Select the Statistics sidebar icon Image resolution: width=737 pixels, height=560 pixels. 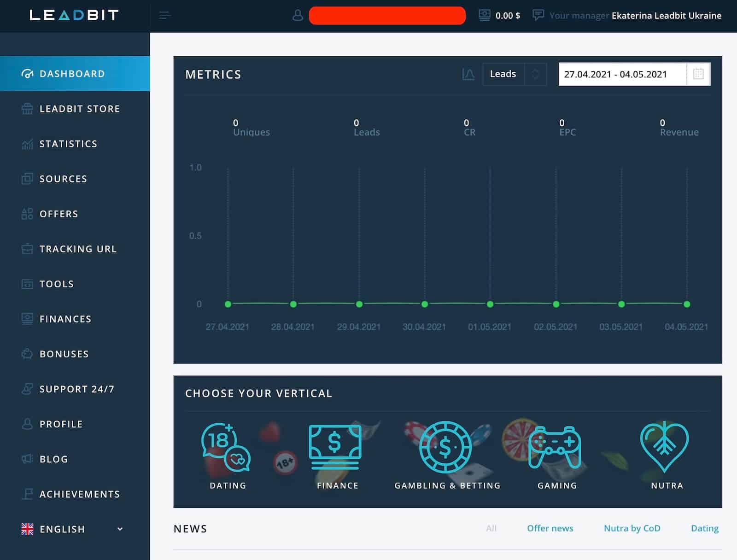tap(27, 144)
